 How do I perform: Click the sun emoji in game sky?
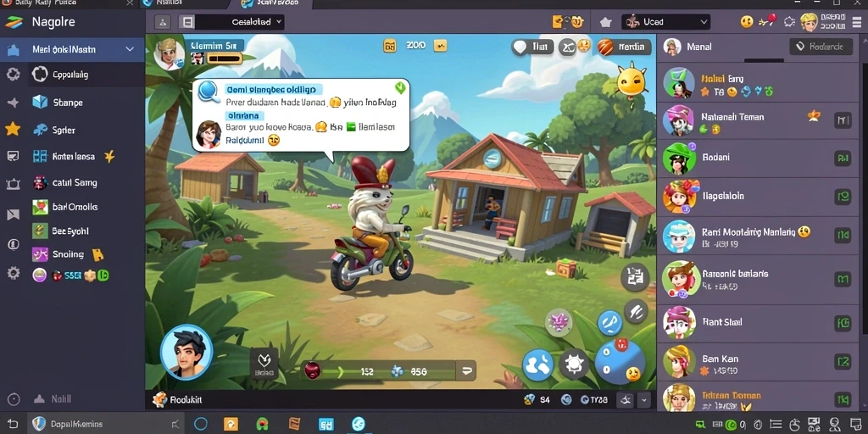(632, 82)
